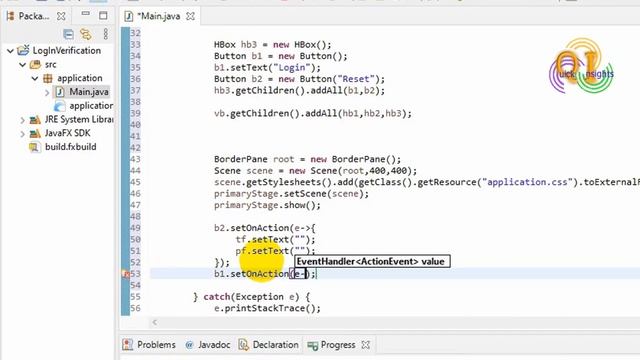The height and width of the screenshot is (360, 640).
Task: Click the src folder icon
Action: point(36,64)
